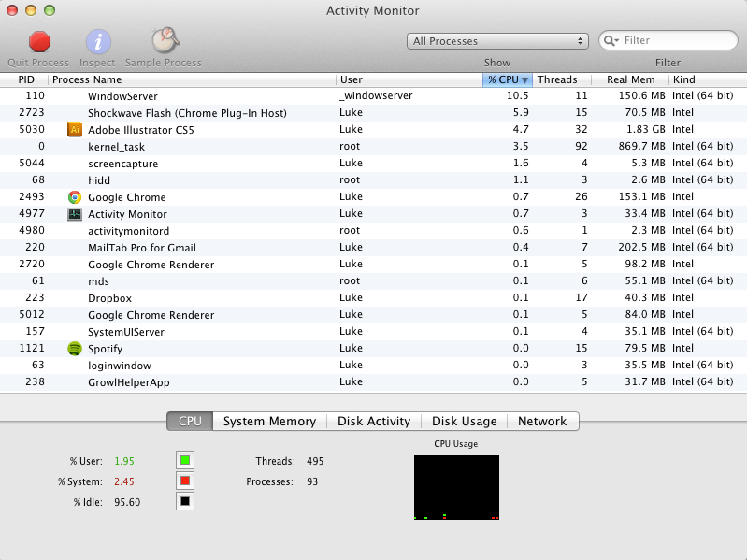Select the Activity Monitor app icon in list
Viewport: 747px width, 560px height.
(75, 214)
